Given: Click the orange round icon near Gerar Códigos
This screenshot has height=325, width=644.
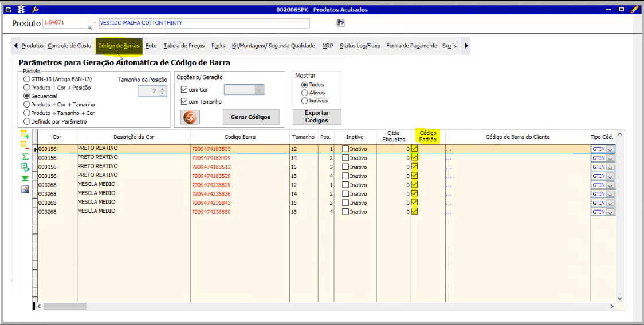Looking at the screenshot, I should pos(190,117).
